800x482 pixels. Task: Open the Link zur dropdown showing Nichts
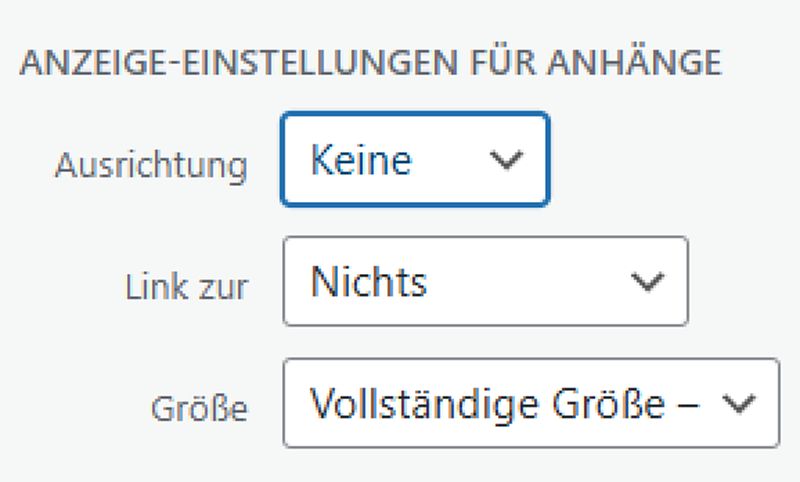tap(485, 281)
